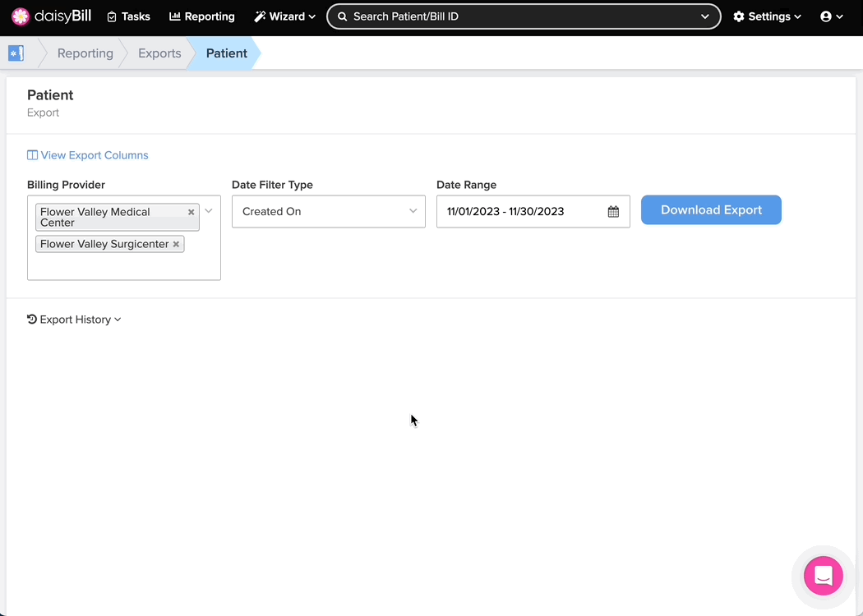Click the home breadcrumb icon
The height and width of the screenshot is (616, 863).
pos(16,53)
